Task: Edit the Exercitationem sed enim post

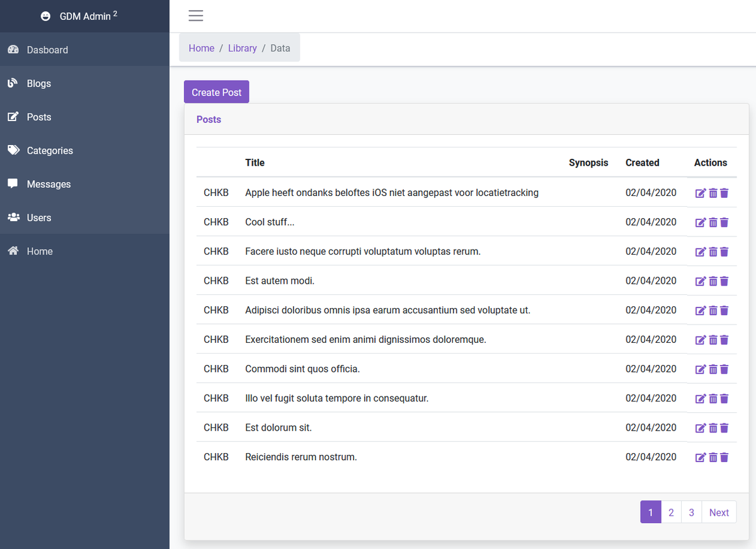Action: click(701, 340)
